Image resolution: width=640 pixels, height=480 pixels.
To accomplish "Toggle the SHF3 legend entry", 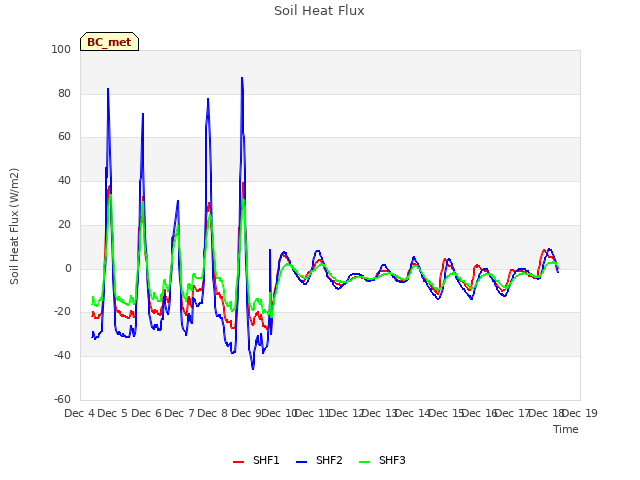I will (x=382, y=460).
